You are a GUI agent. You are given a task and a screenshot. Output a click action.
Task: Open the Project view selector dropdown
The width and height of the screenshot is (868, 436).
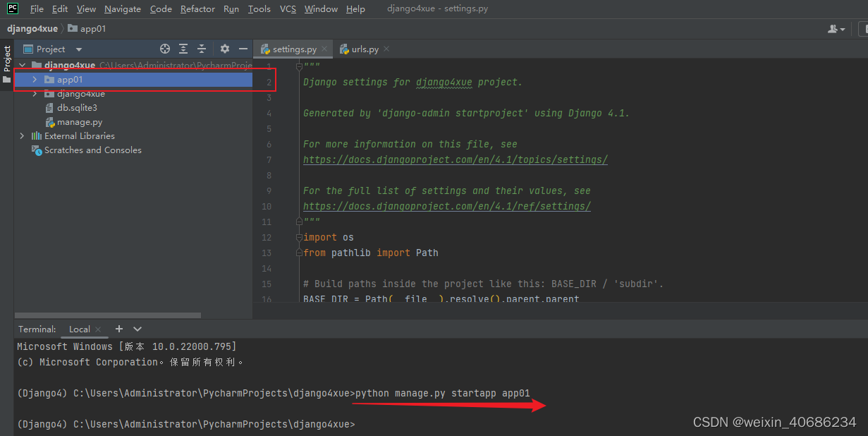[54, 49]
